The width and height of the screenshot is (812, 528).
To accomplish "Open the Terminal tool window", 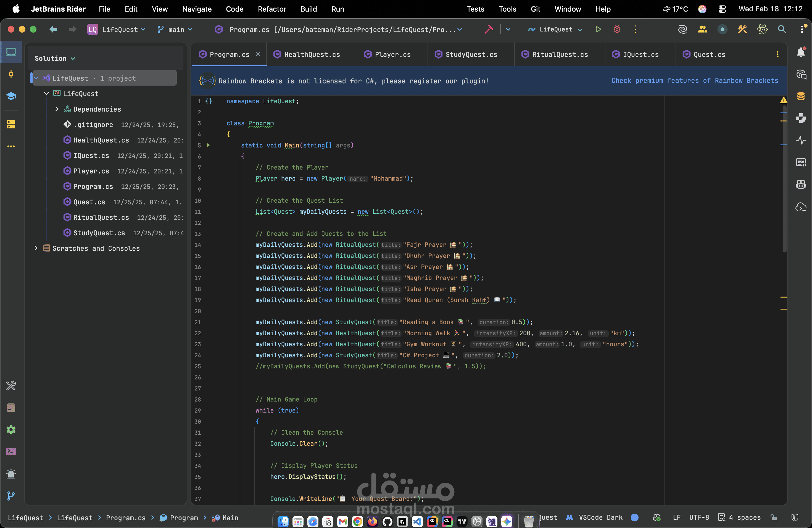I will (x=11, y=452).
